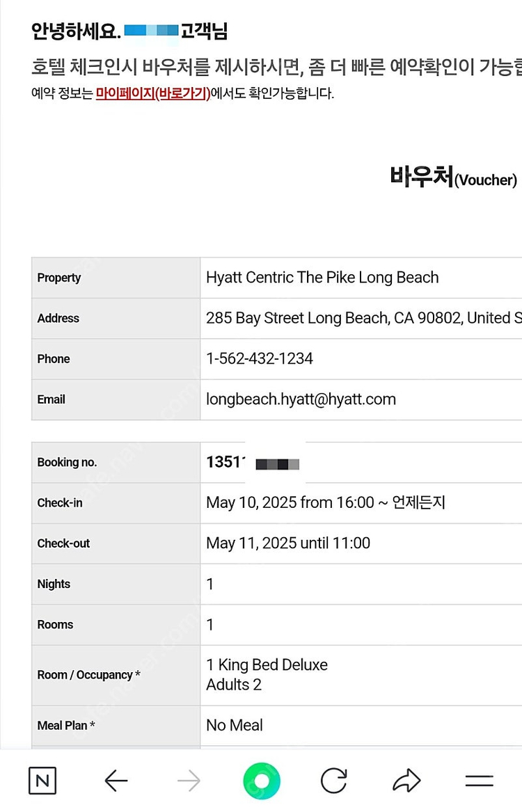Open the 마이페이지(바로가기) link
The image size is (522, 812).
click(x=153, y=93)
